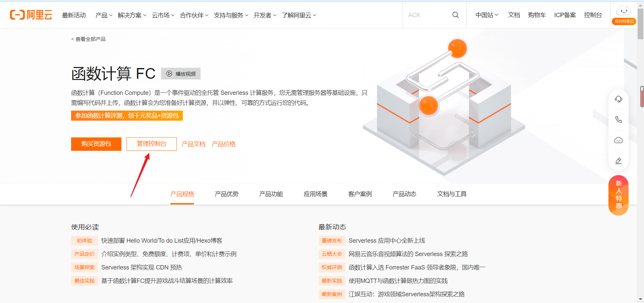Expand the 合作伙伴 dropdown menu
644x303 pixels.
click(x=194, y=15)
